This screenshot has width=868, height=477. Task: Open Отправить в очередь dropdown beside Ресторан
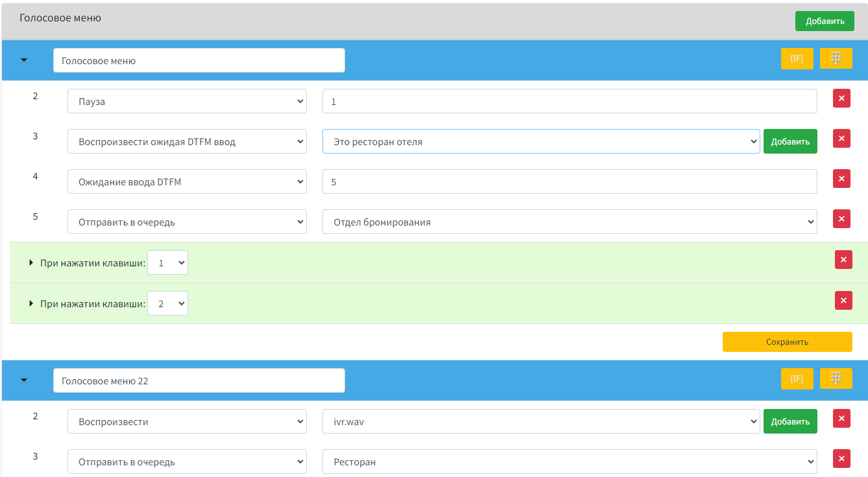[187, 461]
